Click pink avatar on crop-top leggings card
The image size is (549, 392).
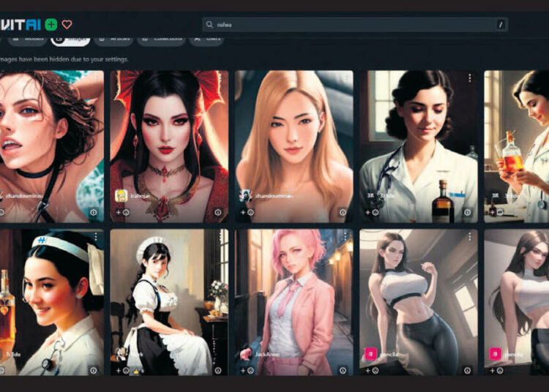tap(370, 354)
